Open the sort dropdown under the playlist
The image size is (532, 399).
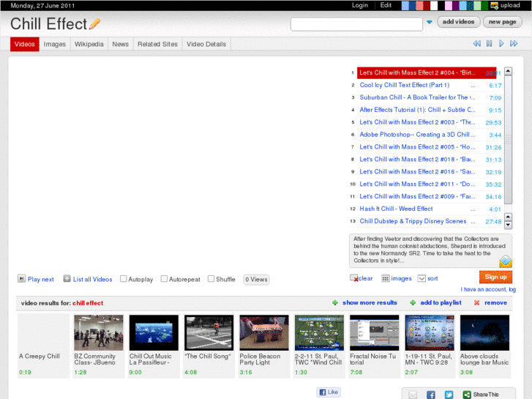pos(422,278)
